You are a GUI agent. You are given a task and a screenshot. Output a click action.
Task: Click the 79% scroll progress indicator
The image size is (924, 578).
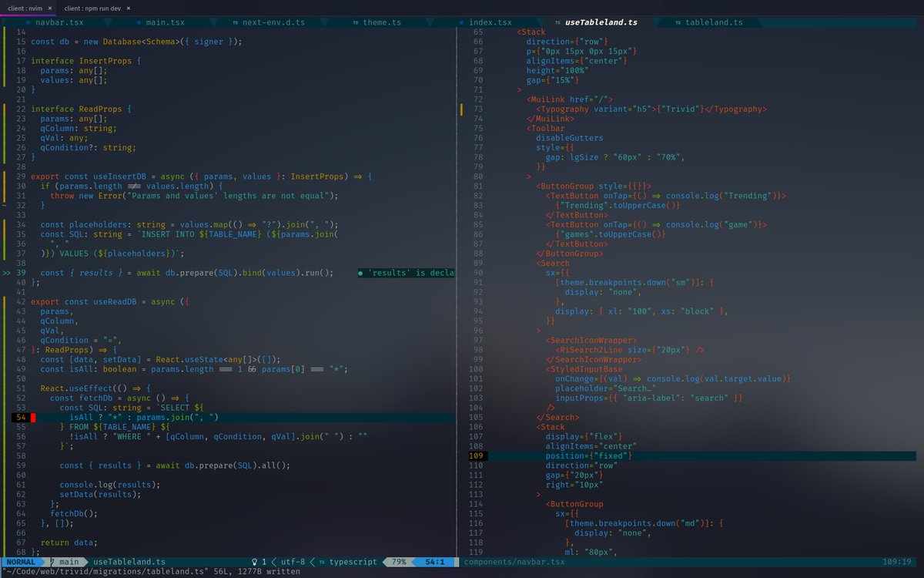pos(400,562)
